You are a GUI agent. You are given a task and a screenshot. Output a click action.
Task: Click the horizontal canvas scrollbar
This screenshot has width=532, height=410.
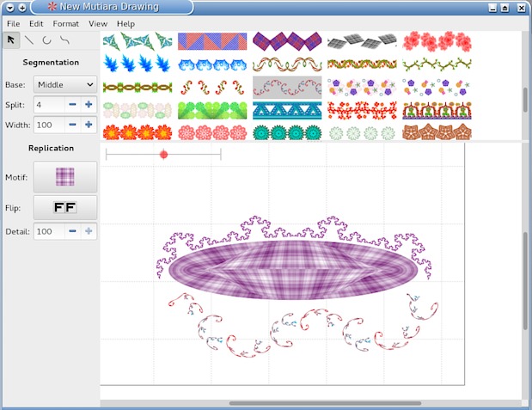point(325,403)
